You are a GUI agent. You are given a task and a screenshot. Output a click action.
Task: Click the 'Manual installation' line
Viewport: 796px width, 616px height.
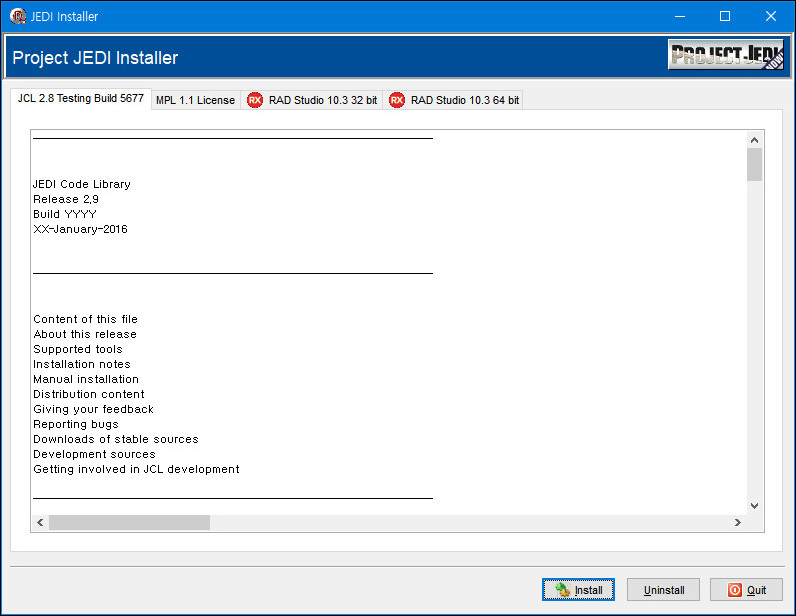pyautogui.click(x=86, y=379)
